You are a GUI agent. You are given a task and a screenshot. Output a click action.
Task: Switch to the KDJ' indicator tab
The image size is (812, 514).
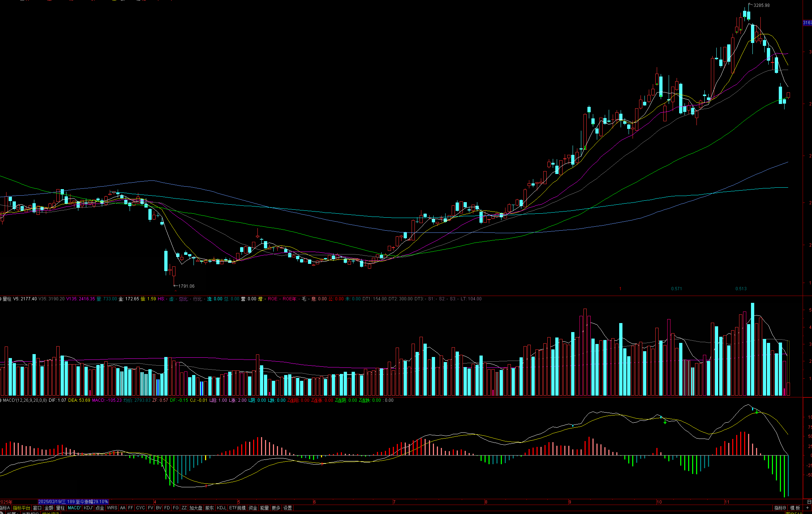tap(88, 508)
